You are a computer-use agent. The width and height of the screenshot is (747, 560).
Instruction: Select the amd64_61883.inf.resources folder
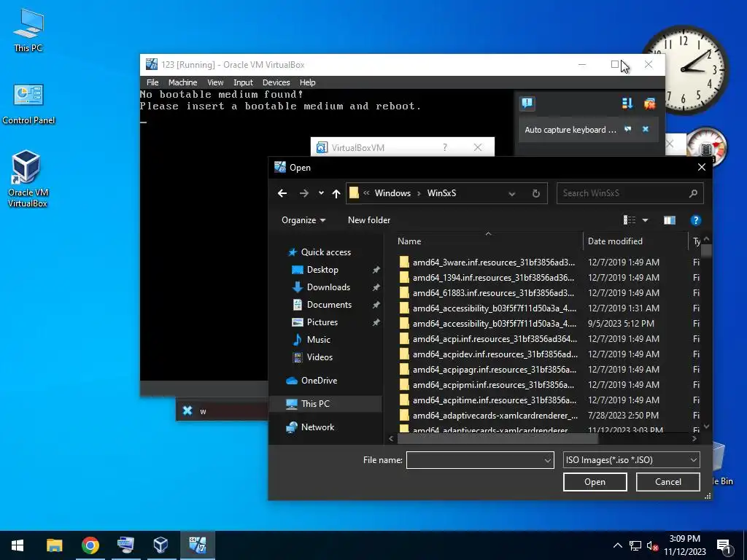pyautogui.click(x=494, y=293)
